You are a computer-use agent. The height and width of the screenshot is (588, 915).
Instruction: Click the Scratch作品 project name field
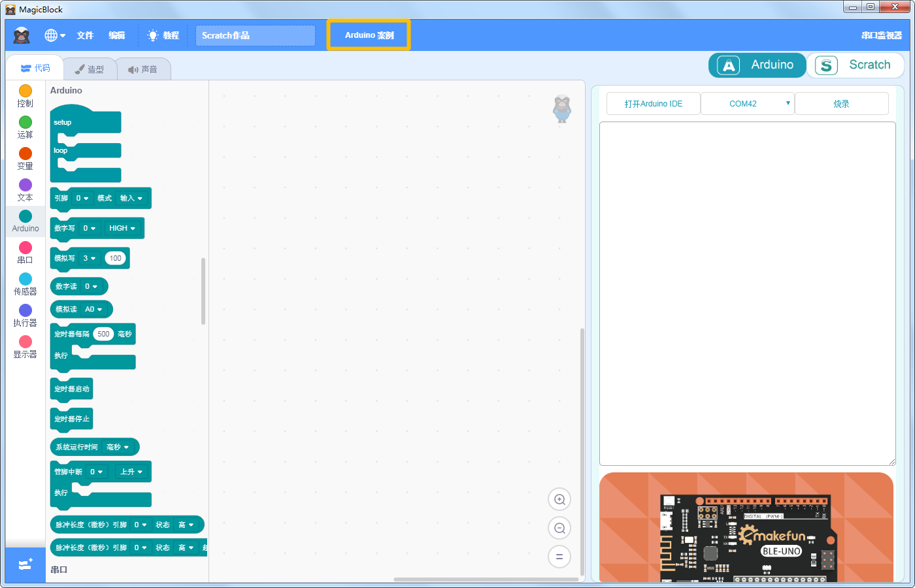[256, 35]
